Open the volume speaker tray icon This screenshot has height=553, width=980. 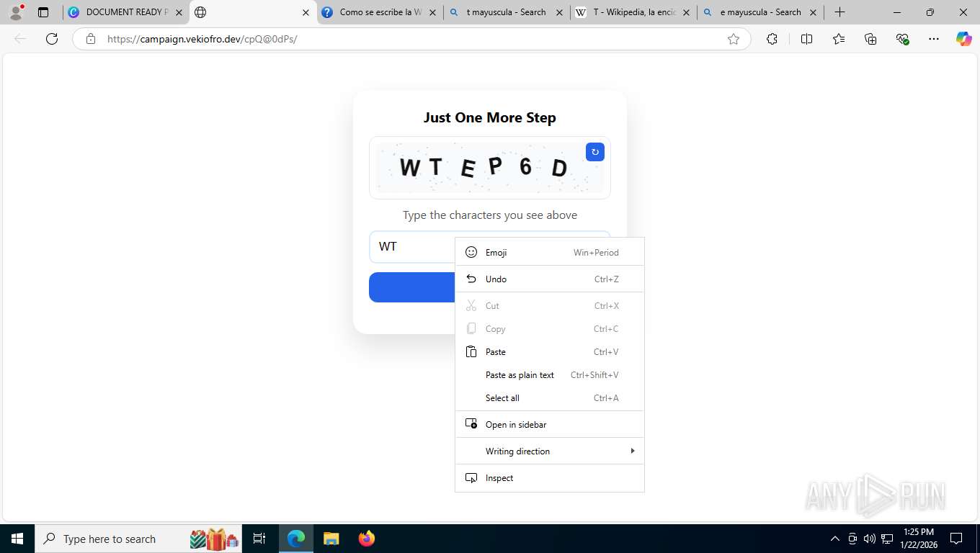[x=870, y=539]
